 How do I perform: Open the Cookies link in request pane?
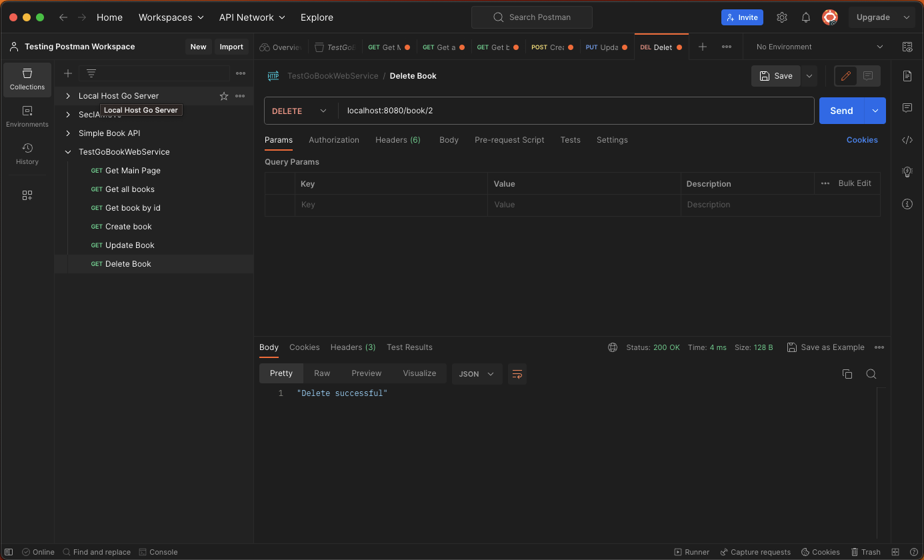click(x=862, y=140)
